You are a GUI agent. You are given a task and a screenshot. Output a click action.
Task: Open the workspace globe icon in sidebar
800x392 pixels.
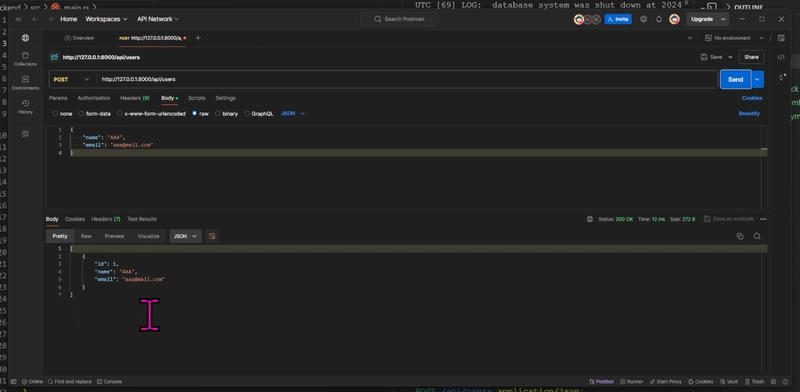click(x=25, y=38)
